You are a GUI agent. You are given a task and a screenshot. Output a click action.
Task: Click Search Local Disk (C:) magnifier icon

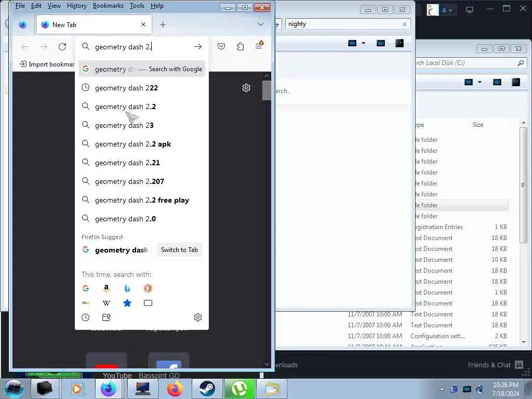pos(521,63)
